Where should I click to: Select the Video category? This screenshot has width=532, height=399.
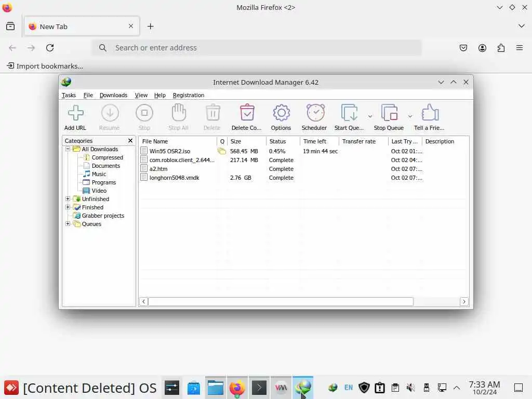(x=99, y=191)
